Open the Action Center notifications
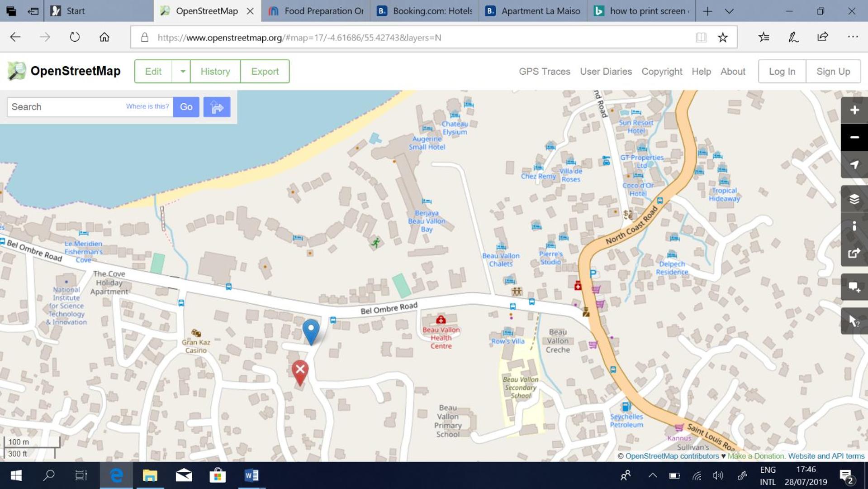 click(846, 475)
